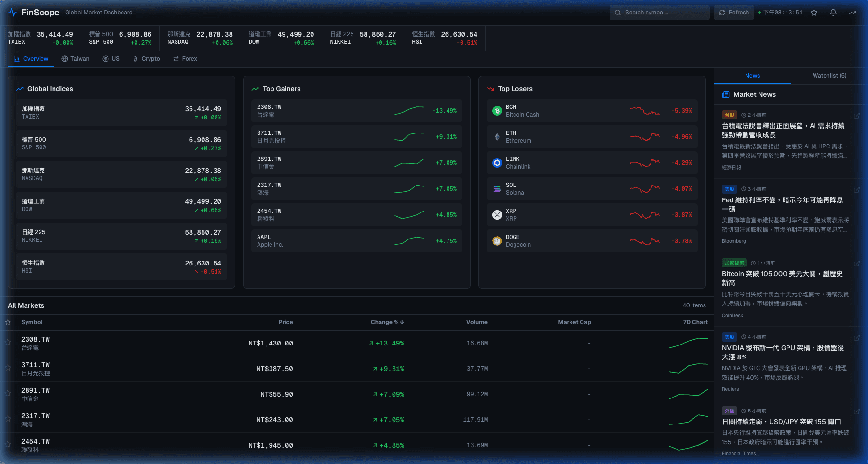Open external link for Fed rate news
Viewport: 868px width, 464px height.
857,190
